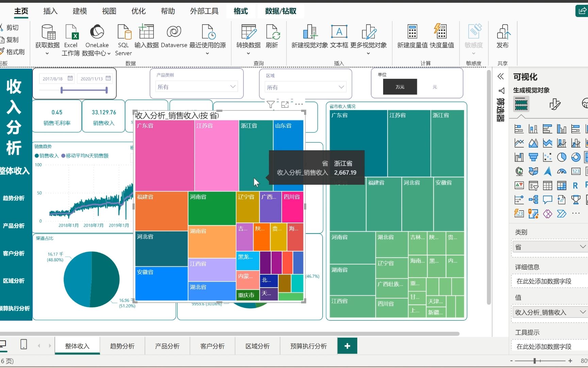This screenshot has width=588, height=368.
Task: Click the Refresh (刷新) icon
Action: click(273, 32)
